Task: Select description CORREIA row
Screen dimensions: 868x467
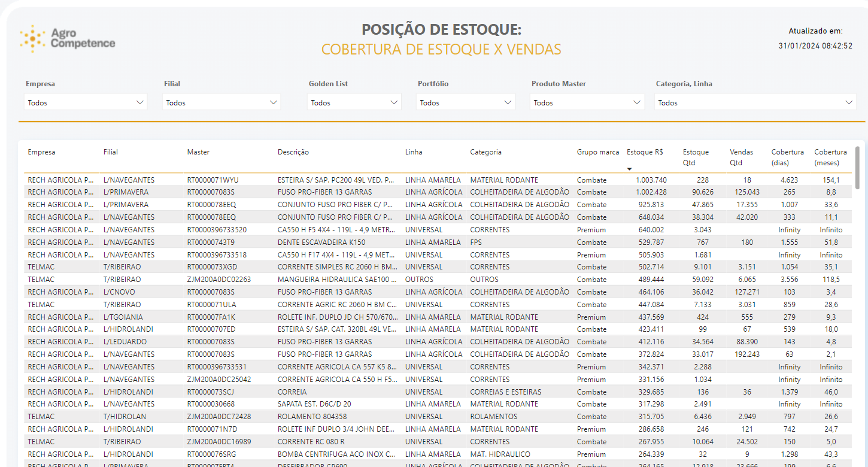Action: point(292,392)
